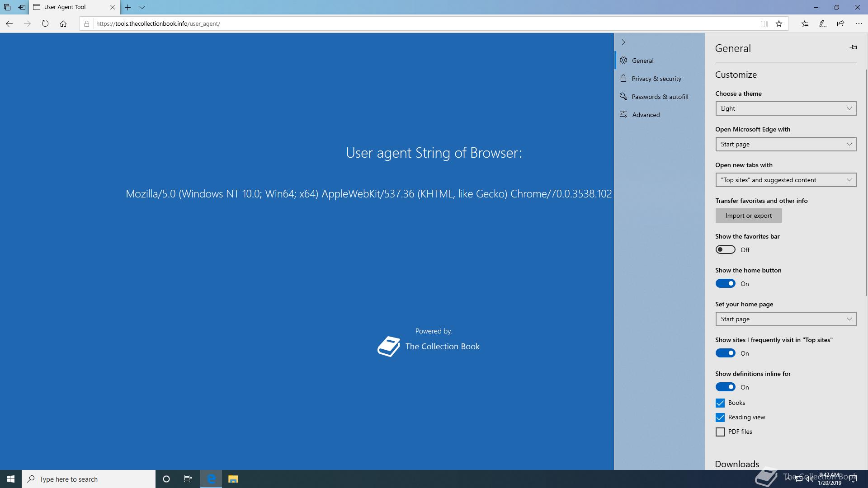Open Advanced settings section
This screenshot has width=868, height=488.
pos(659,115)
